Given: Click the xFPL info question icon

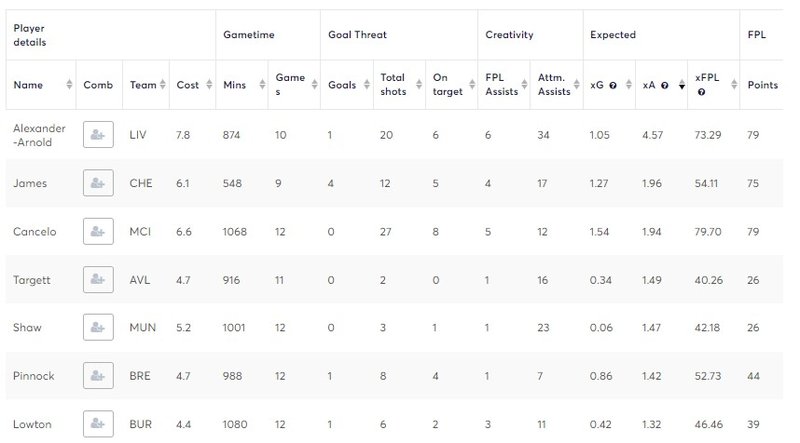Looking at the screenshot, I should (x=702, y=92).
